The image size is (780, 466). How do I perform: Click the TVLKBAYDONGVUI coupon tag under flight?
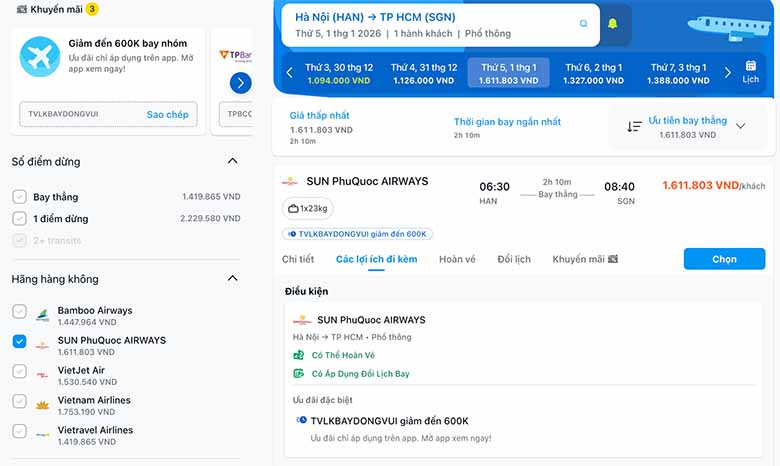click(357, 234)
